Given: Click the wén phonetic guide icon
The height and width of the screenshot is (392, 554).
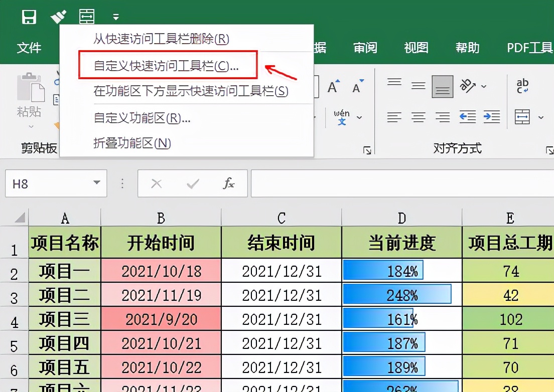Looking at the screenshot, I should 341,117.
